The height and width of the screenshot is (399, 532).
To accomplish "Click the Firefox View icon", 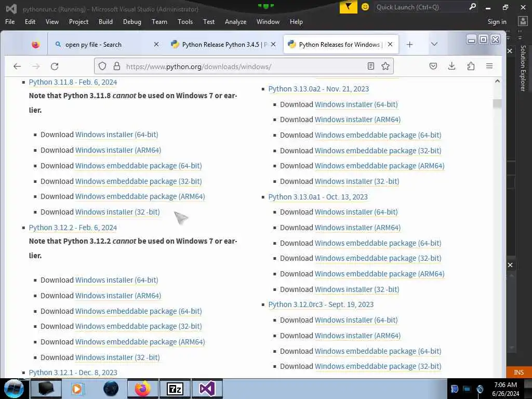I will click(35, 45).
